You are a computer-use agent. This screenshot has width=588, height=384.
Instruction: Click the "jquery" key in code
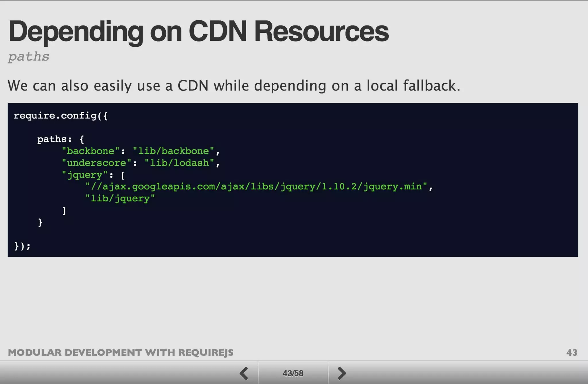85,175
